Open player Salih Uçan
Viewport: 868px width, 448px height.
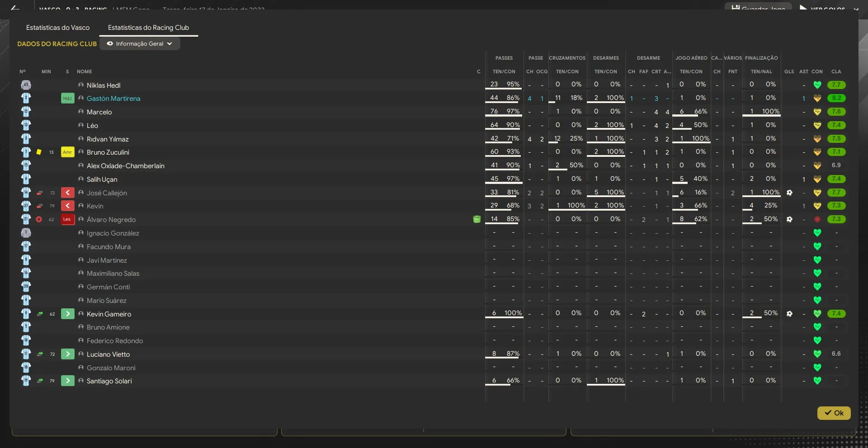point(102,179)
